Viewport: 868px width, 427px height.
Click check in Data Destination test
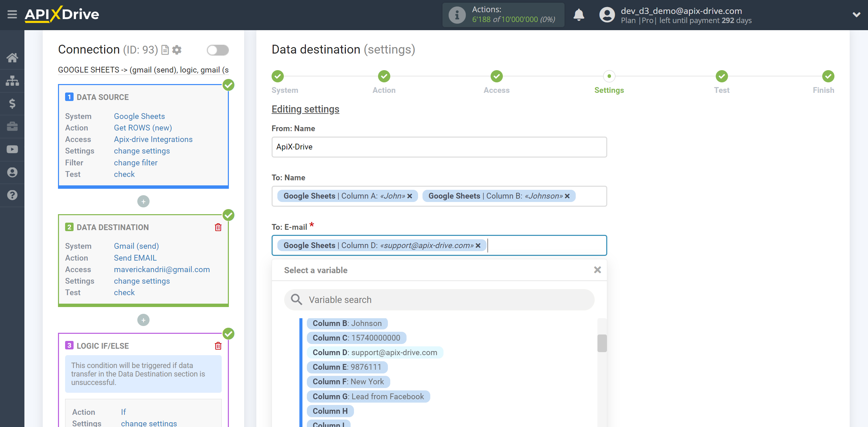(x=124, y=292)
